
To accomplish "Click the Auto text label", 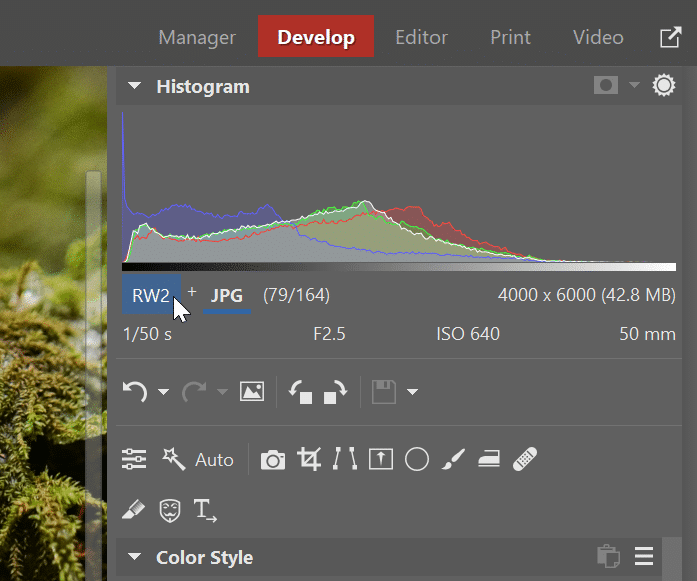I will [x=214, y=460].
